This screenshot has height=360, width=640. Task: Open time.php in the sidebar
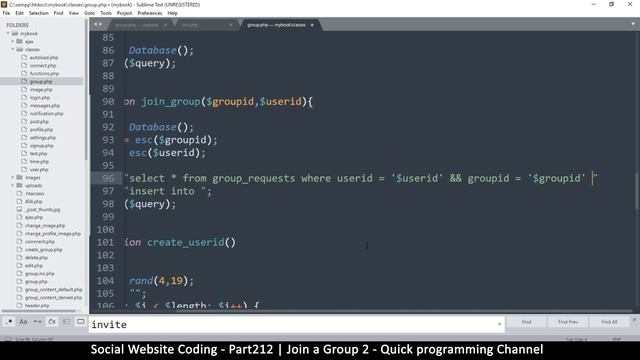click(39, 162)
